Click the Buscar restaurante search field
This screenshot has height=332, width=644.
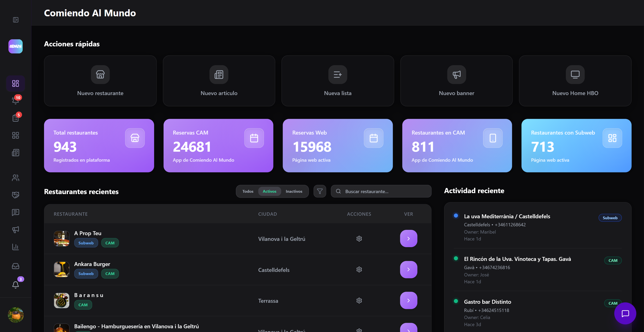(x=381, y=191)
